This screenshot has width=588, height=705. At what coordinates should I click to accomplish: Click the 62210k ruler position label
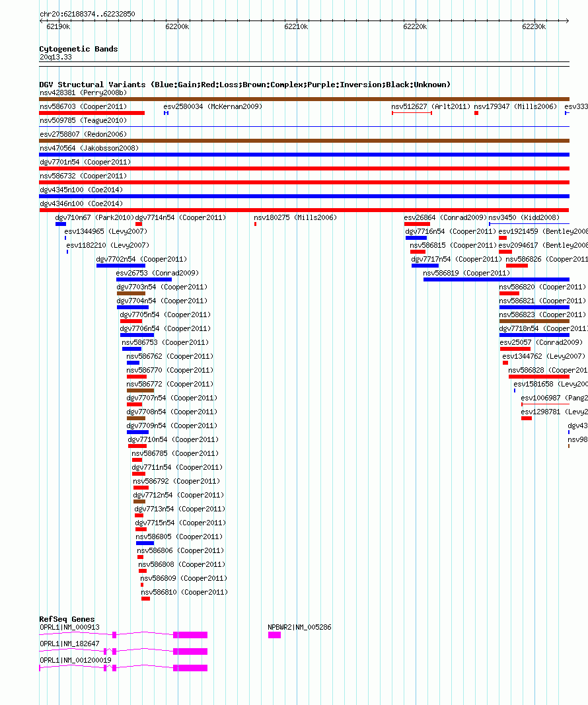[x=296, y=27]
